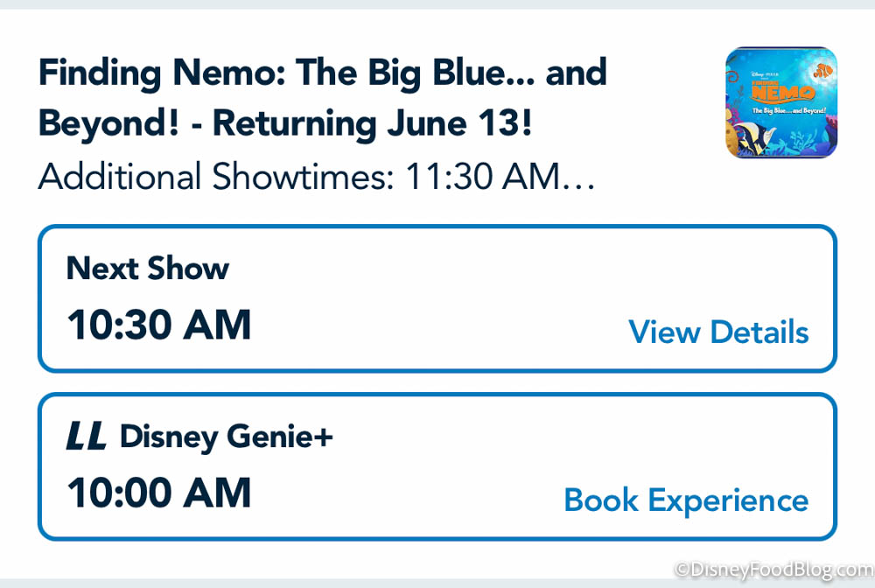Image resolution: width=875 pixels, height=588 pixels.
Task: Click the Disney Genie+ label
Action: click(x=227, y=436)
